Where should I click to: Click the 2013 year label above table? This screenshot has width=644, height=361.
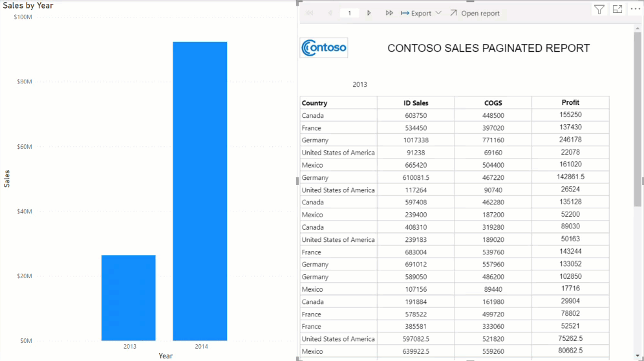click(x=360, y=84)
